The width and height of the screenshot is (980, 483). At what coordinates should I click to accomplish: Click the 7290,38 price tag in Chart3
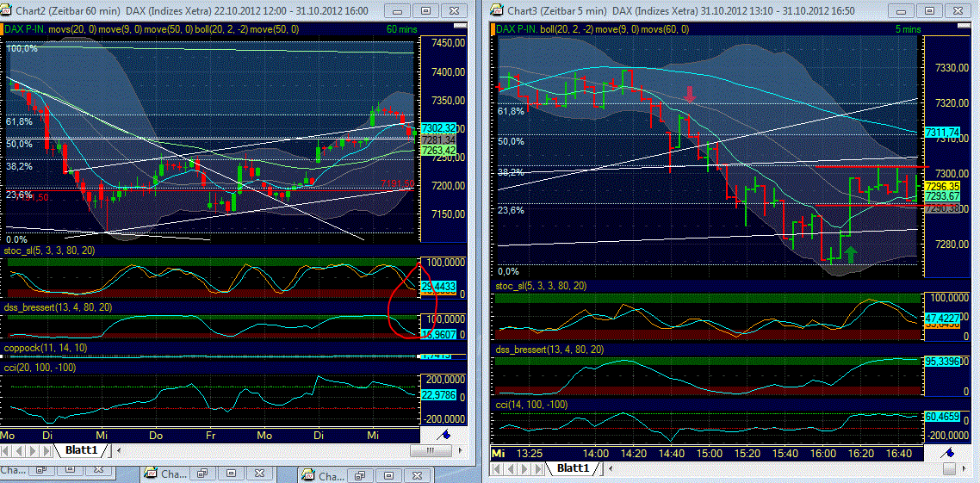tap(942, 208)
